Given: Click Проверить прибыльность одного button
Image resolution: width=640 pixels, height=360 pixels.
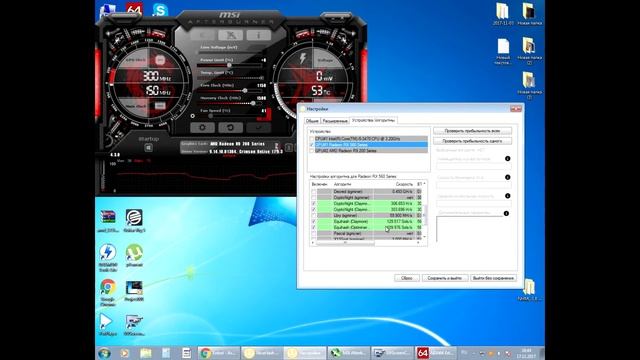Looking at the screenshot, I should [x=472, y=141].
